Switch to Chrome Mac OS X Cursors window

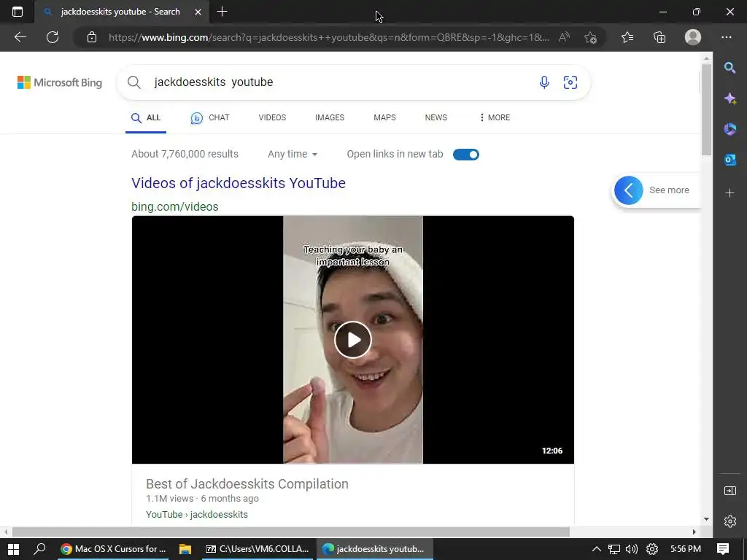tap(113, 549)
